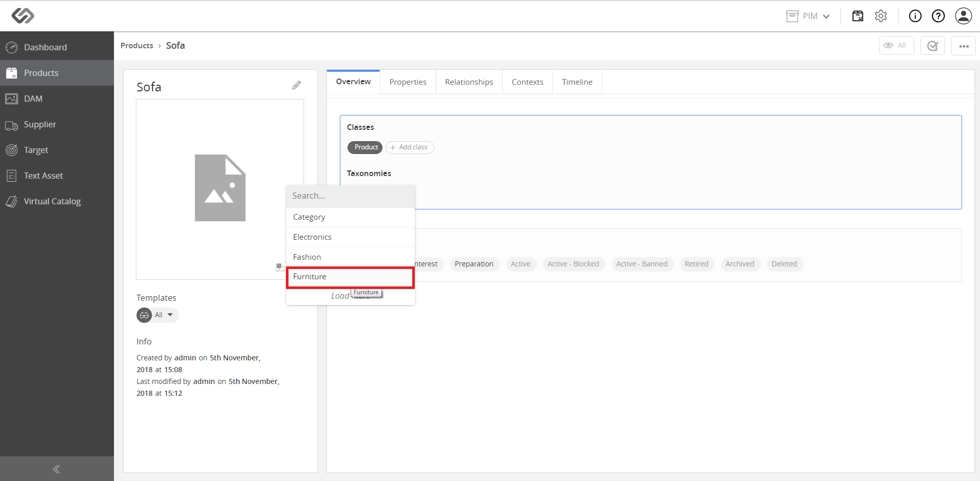Image resolution: width=980 pixels, height=481 pixels.
Task: Click the Add class button
Action: [410, 147]
